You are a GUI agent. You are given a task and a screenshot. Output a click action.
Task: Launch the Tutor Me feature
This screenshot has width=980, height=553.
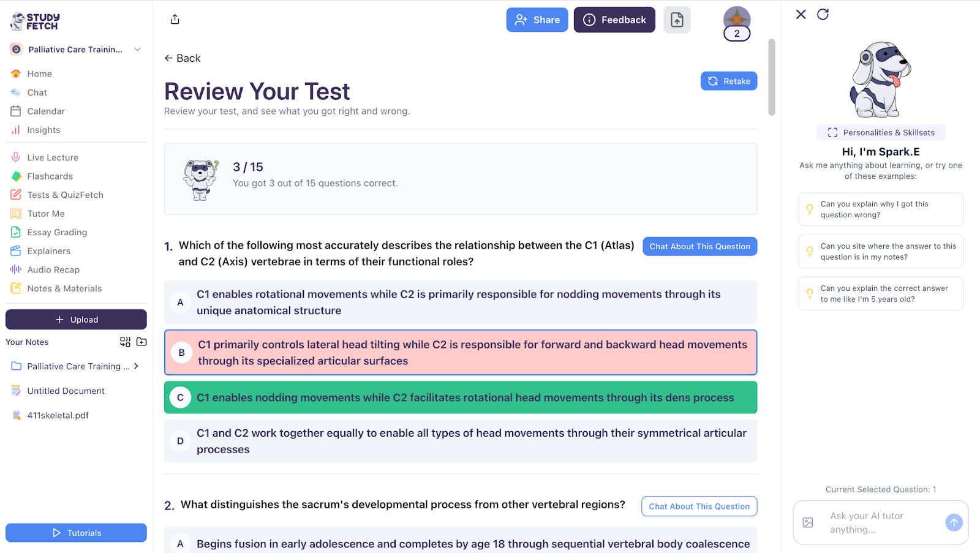46,213
